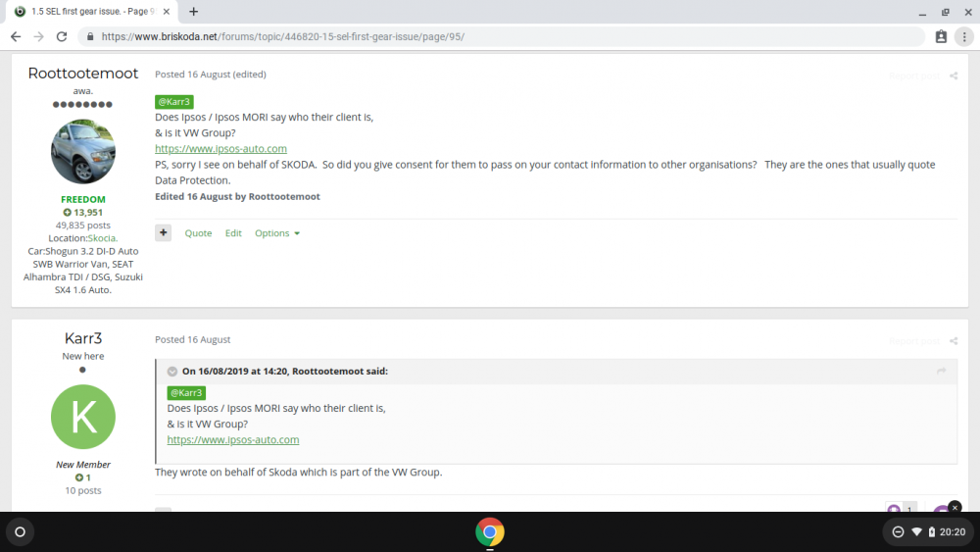Check the battery status icon
Screen dimensions: 980x552
pos(932,532)
